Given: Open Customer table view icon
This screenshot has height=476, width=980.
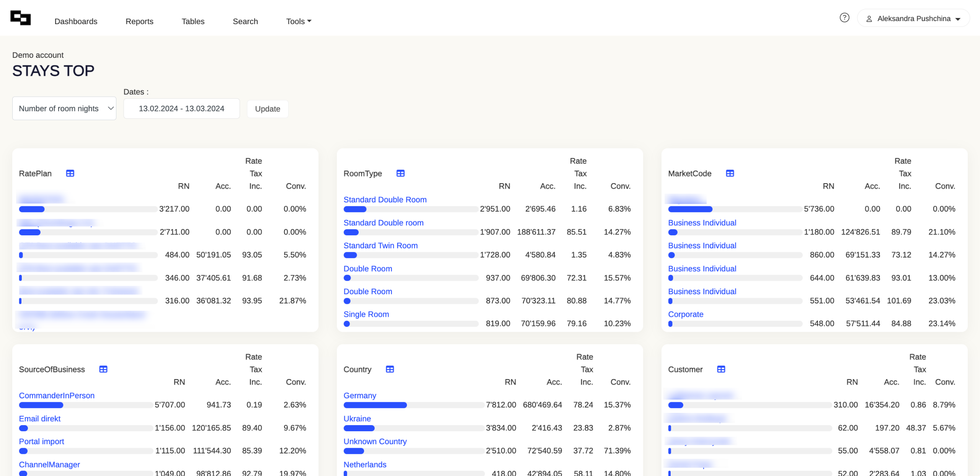Looking at the screenshot, I should (721, 369).
